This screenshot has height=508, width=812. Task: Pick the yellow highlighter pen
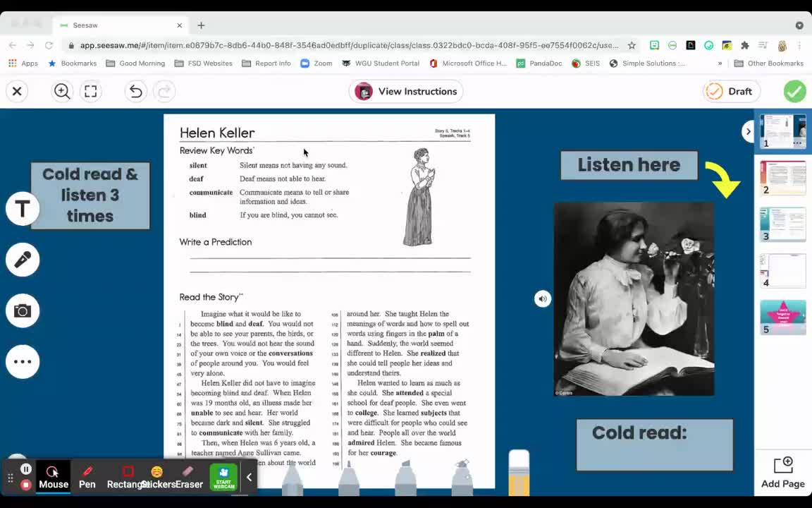(519, 471)
